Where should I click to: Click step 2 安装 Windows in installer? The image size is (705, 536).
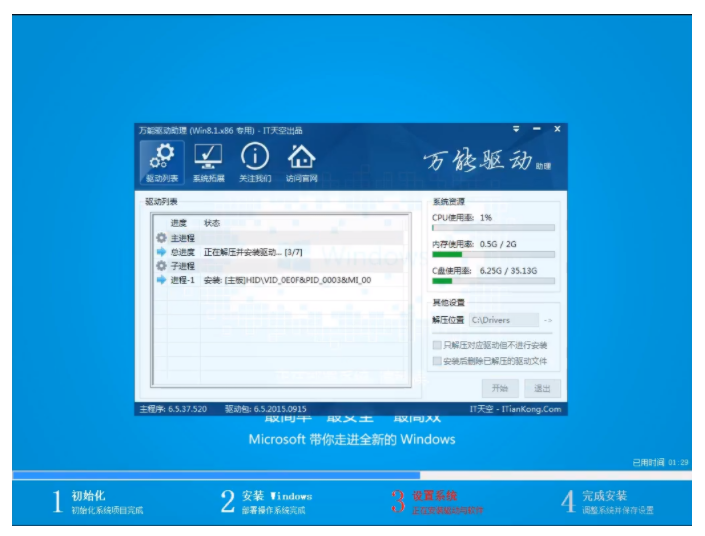[x=267, y=502]
